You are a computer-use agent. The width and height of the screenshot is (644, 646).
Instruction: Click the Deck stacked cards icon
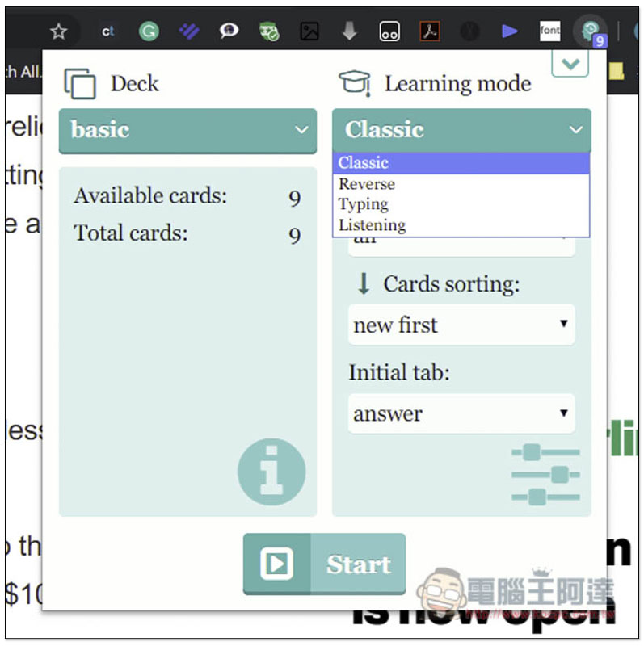[x=80, y=84]
